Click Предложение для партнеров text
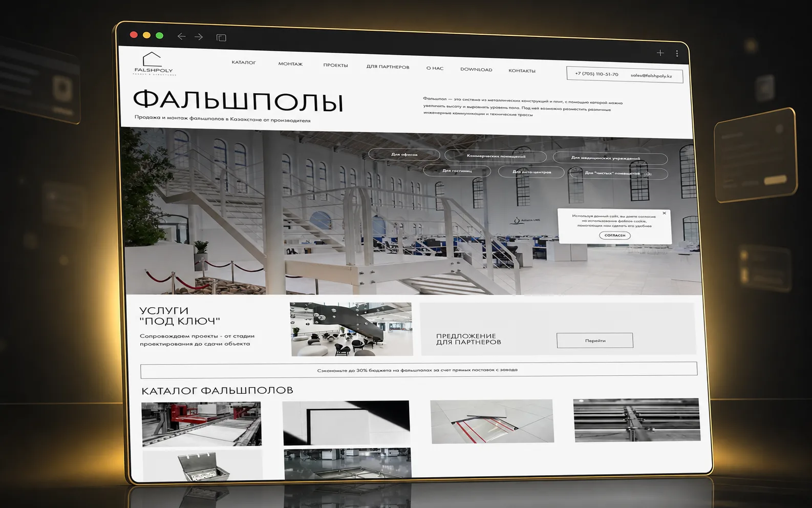 [x=468, y=339]
